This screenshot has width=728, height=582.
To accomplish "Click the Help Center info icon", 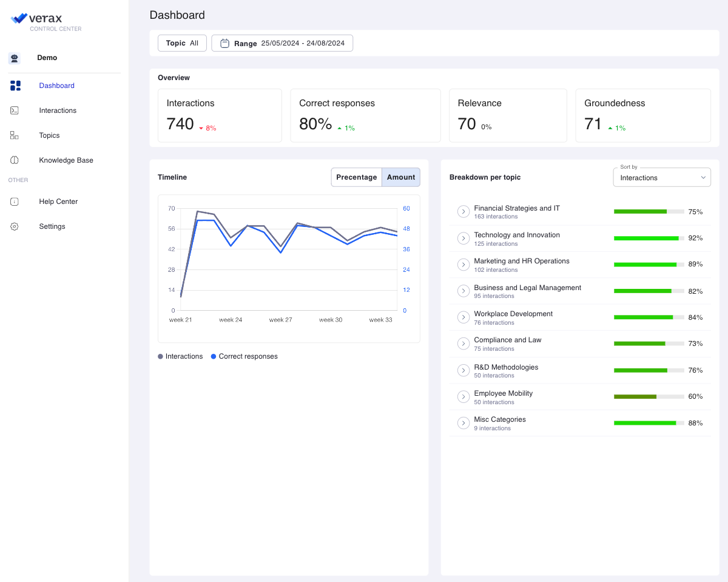I will (x=15, y=201).
